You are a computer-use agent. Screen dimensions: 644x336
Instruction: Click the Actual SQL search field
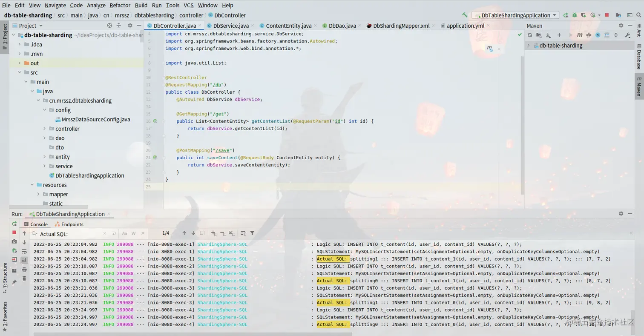tap(70, 234)
